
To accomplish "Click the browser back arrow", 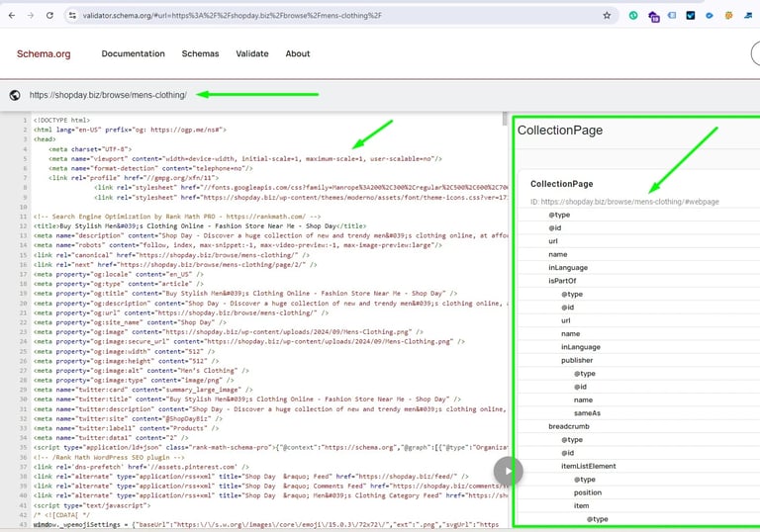I will click(x=12, y=16).
